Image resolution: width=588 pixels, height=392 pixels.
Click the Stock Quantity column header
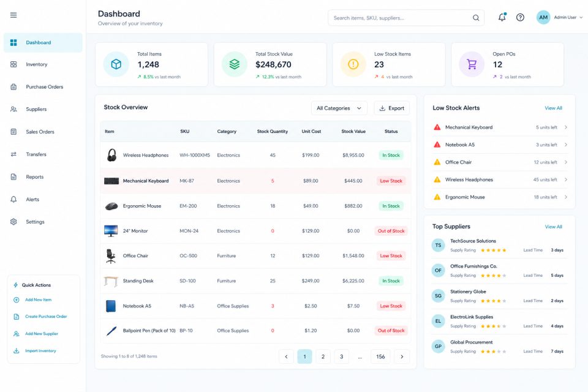coord(272,131)
